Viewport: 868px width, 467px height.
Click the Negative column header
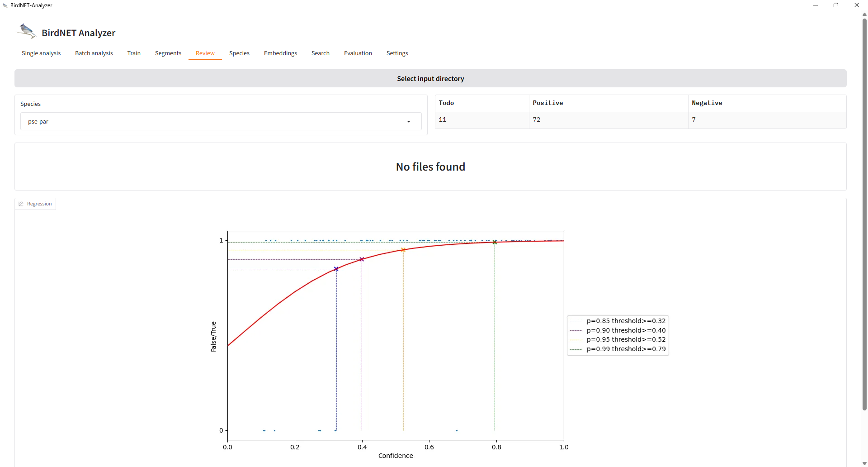[767, 103]
